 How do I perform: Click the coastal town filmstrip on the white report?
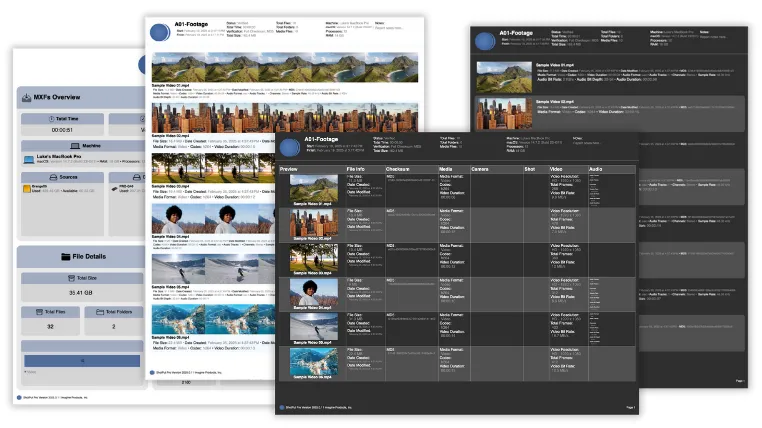pos(213,320)
